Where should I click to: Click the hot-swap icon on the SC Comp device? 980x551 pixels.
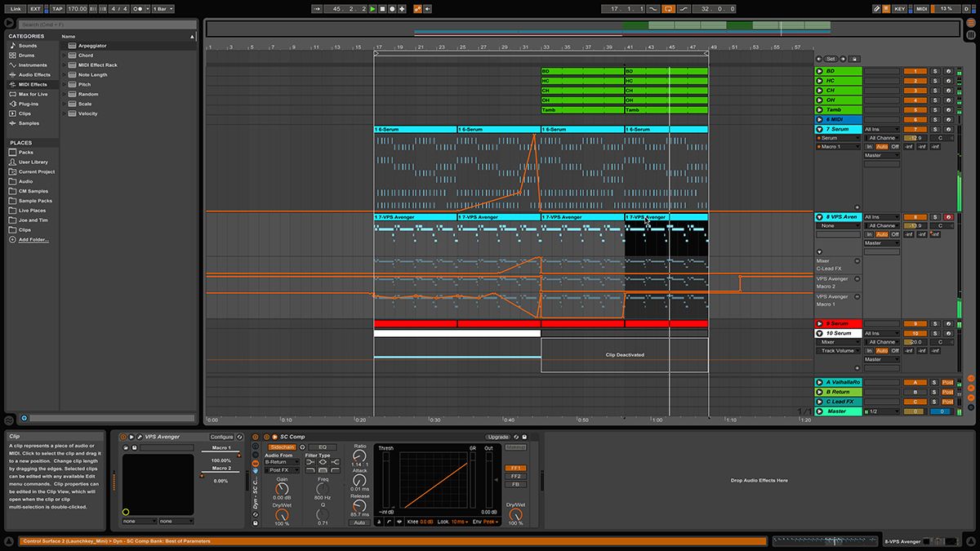515,435
